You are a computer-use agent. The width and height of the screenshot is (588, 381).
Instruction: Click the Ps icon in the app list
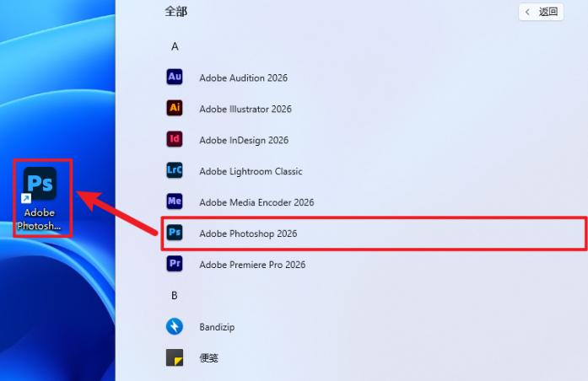click(x=175, y=233)
